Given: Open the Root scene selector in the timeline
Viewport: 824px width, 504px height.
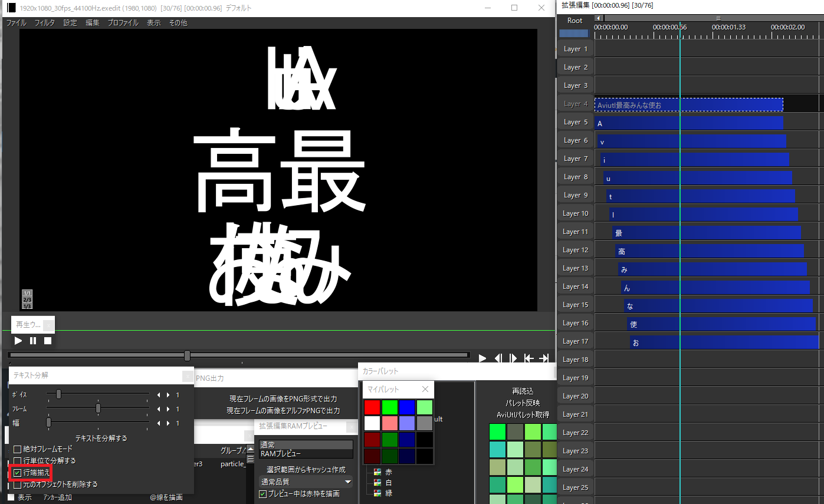Looking at the screenshot, I should pos(575,20).
